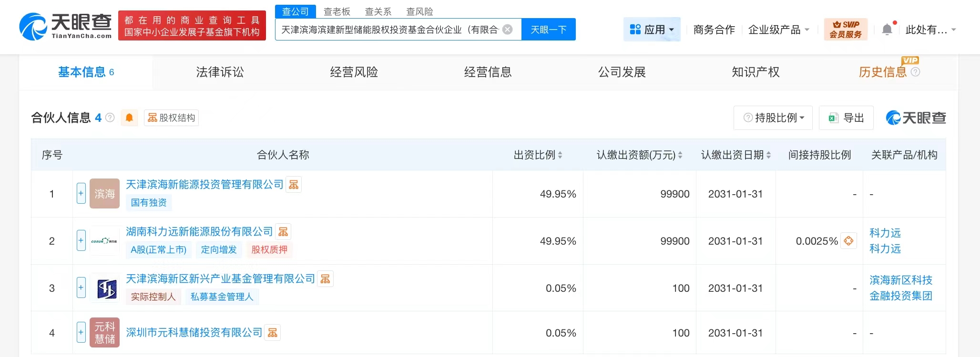Open the 应用 dropdown menu

(x=652, y=30)
